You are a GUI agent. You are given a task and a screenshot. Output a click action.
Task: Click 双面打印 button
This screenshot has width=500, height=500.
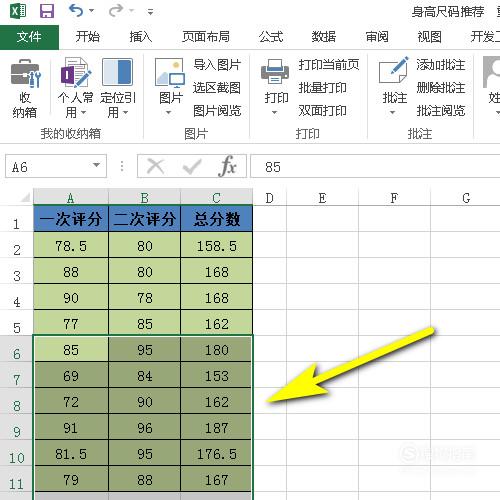point(322,111)
